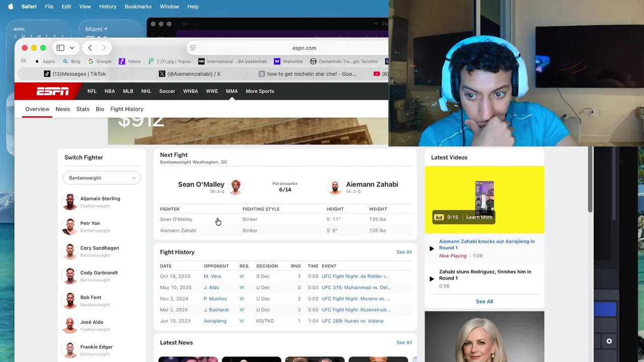Play Zahabi knocks out Aoriqileng video
Image resolution: width=644 pixels, height=362 pixels.
(432, 248)
